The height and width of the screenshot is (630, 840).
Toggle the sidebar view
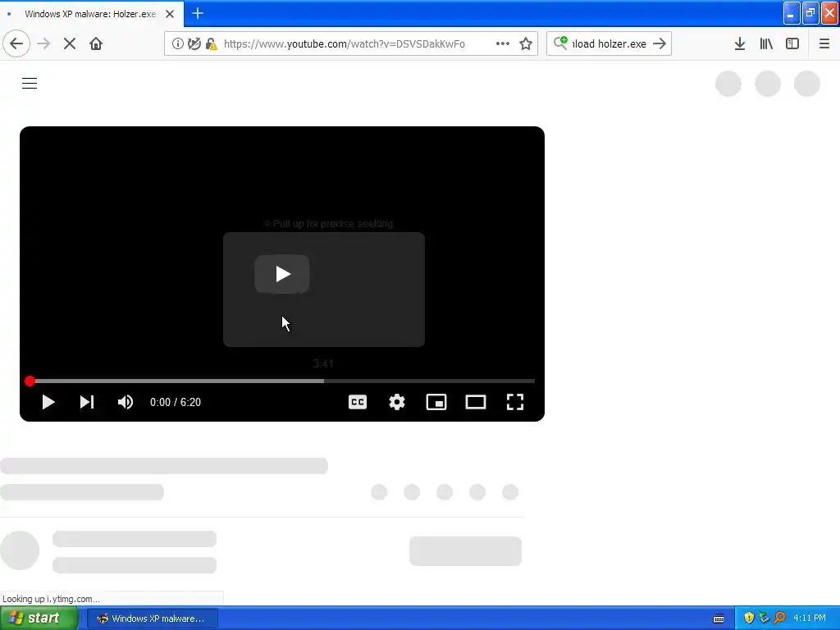[x=792, y=43]
